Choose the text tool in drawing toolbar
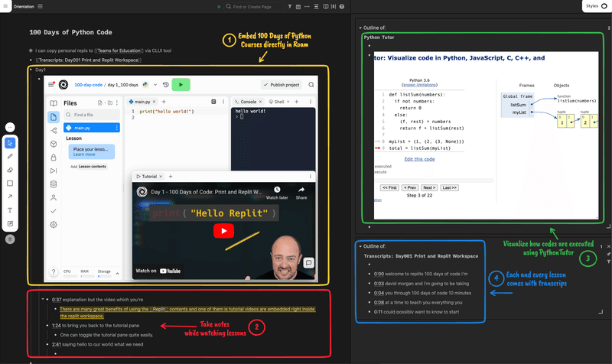The width and height of the screenshot is (612, 364). 10,210
